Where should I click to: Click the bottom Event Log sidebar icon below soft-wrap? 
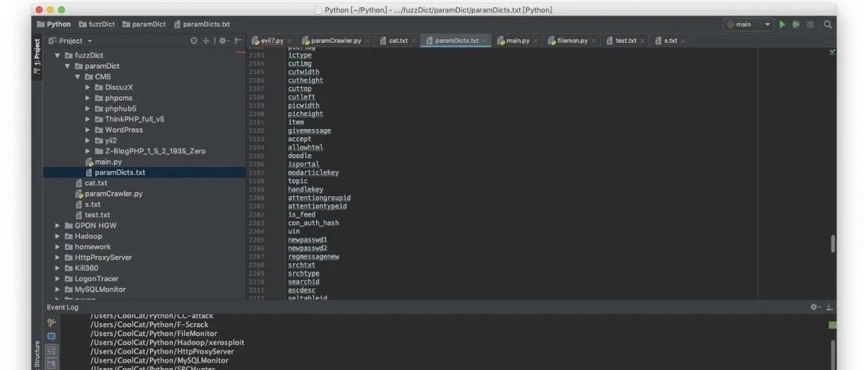pos(52,364)
